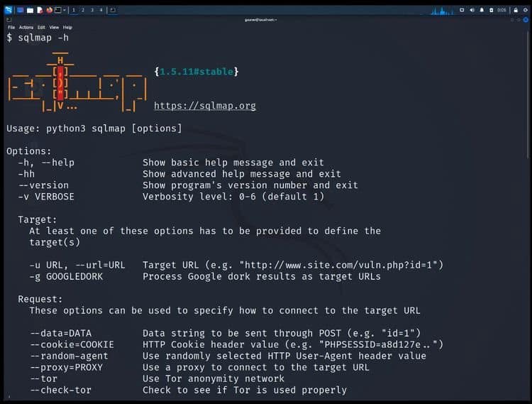The width and height of the screenshot is (532, 404).
Task: Expand the terminal launcher dropdown arrow
Action: point(65,10)
